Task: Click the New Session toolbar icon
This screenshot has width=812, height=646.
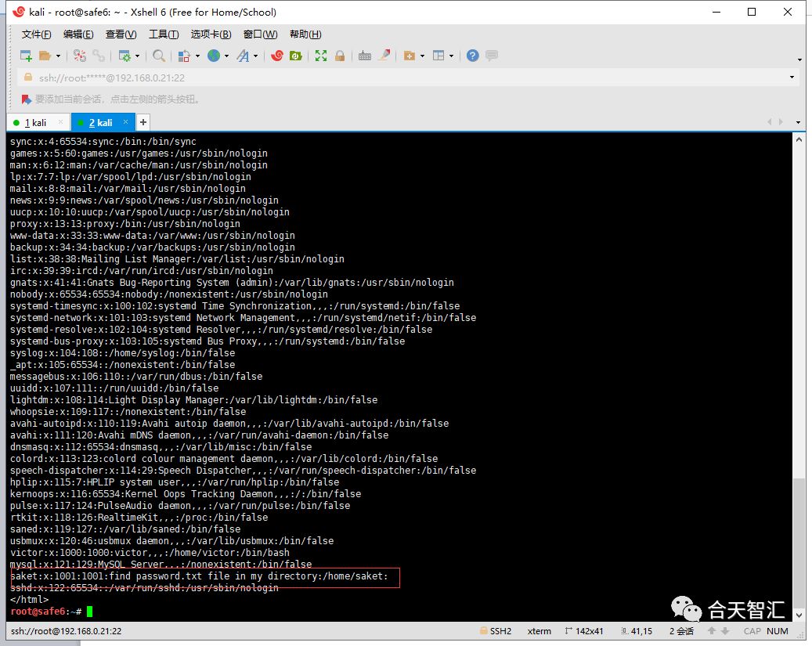Action: (x=25, y=56)
